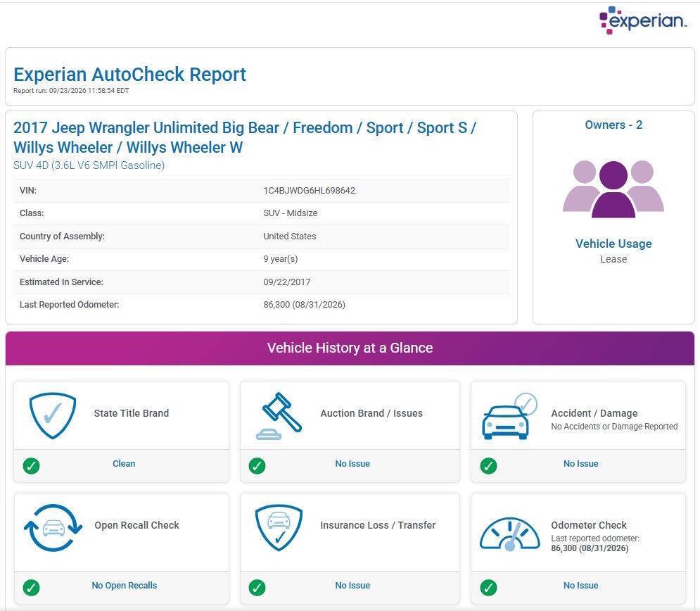
Task: Click the Owners - 2 heading
Action: 613,125
